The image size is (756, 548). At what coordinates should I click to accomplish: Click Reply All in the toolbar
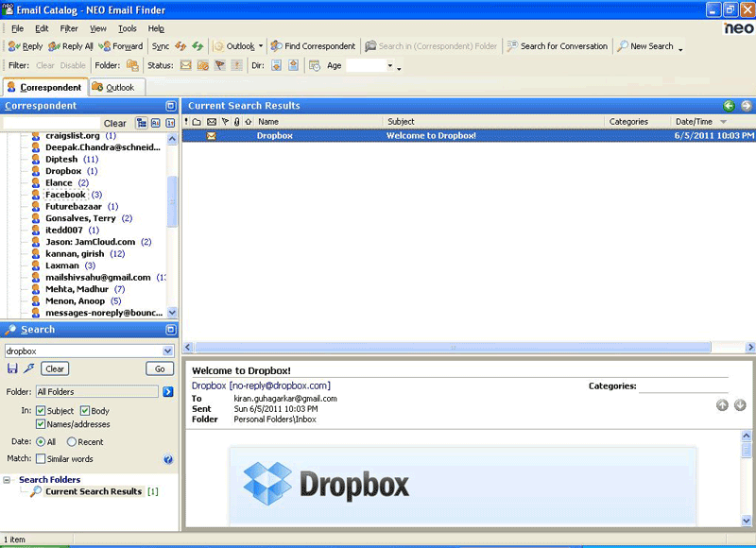click(x=70, y=46)
